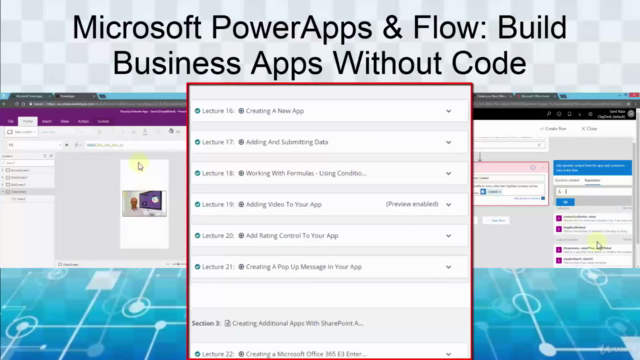Click the purple icon next to contains function
Image resolution: width=640 pixels, height=360 pixels.
point(559,218)
